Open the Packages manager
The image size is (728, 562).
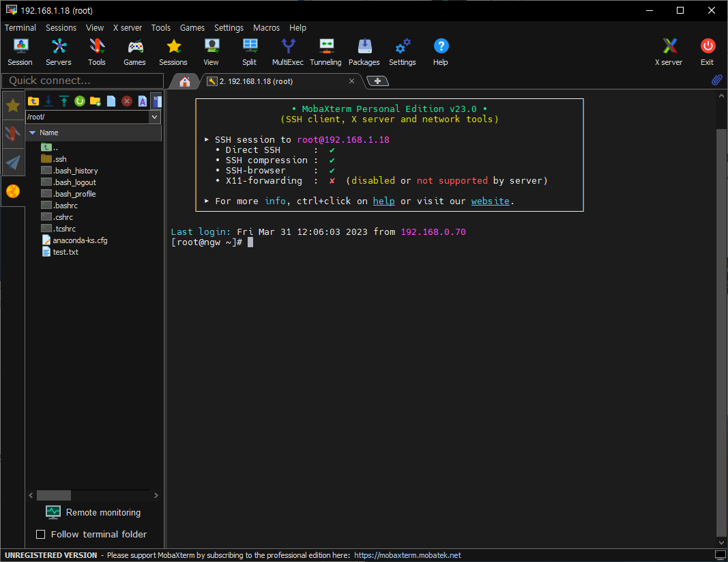[364, 52]
